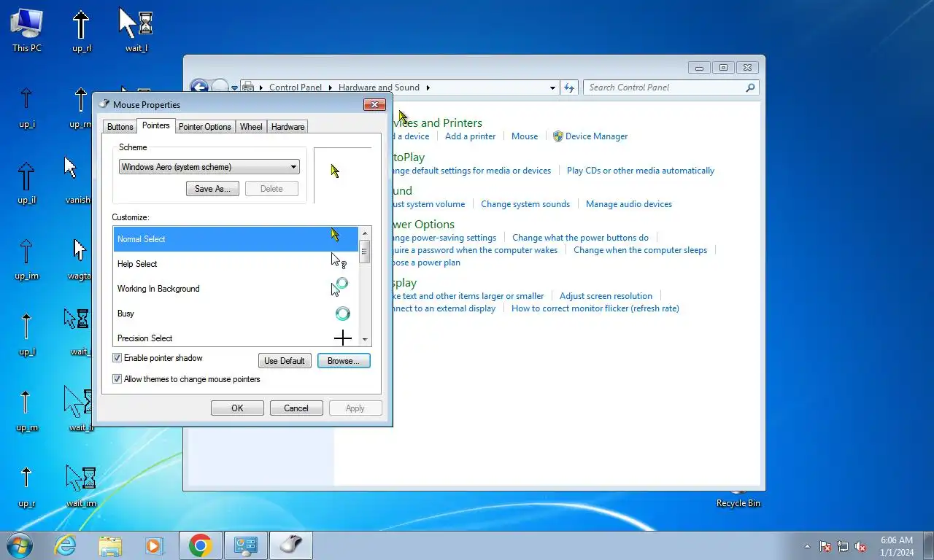The width and height of the screenshot is (934, 560).
Task: Toggle Allow themes to change mouse pointers
Action: (x=117, y=379)
